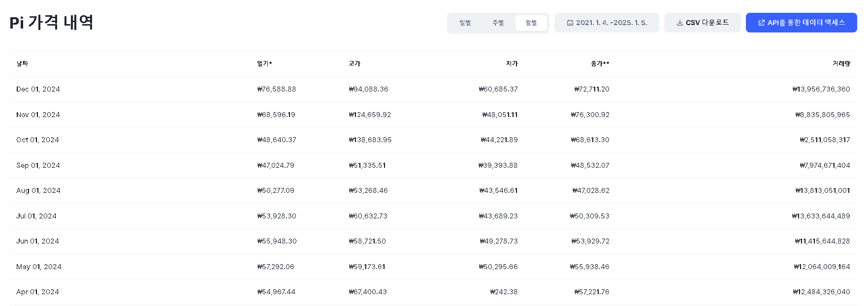868x306 pixels.
Task: Click open price ₩48,640.37
Action: point(277,140)
